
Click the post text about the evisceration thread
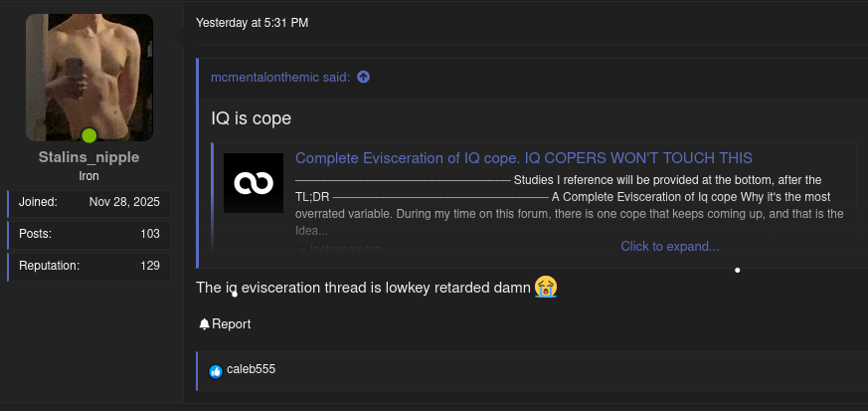coord(364,288)
